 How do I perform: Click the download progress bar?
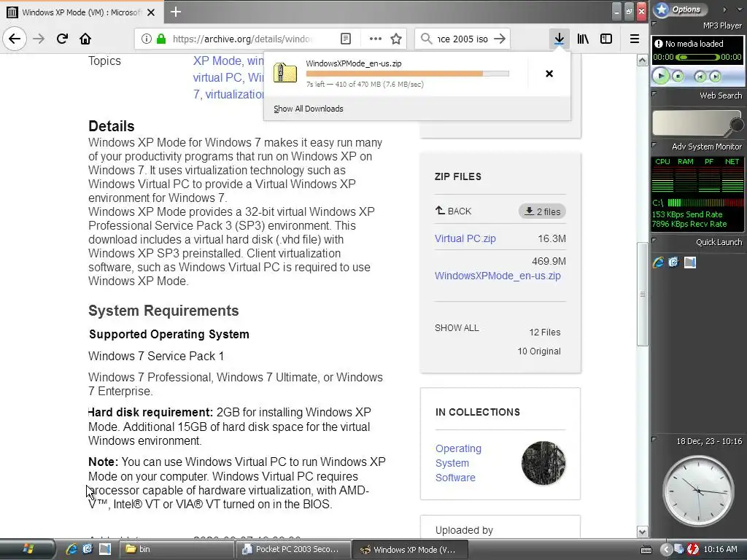tap(407, 74)
